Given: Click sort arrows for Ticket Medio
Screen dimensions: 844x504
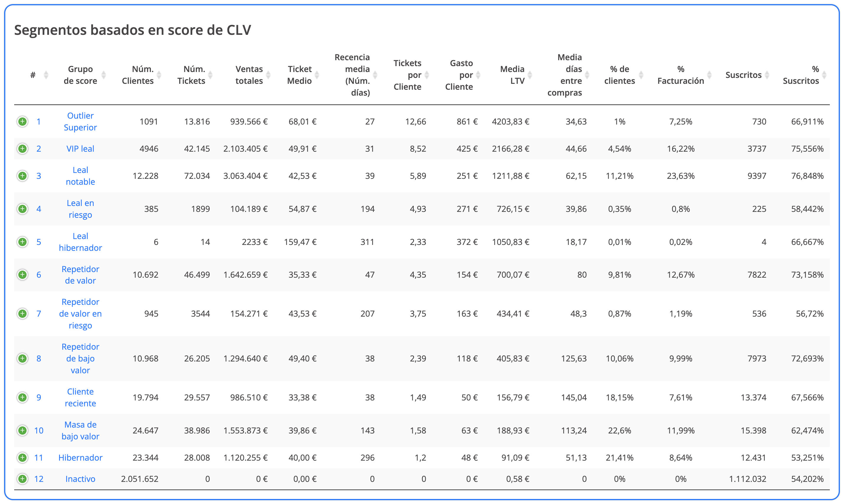Looking at the screenshot, I should 317,75.
